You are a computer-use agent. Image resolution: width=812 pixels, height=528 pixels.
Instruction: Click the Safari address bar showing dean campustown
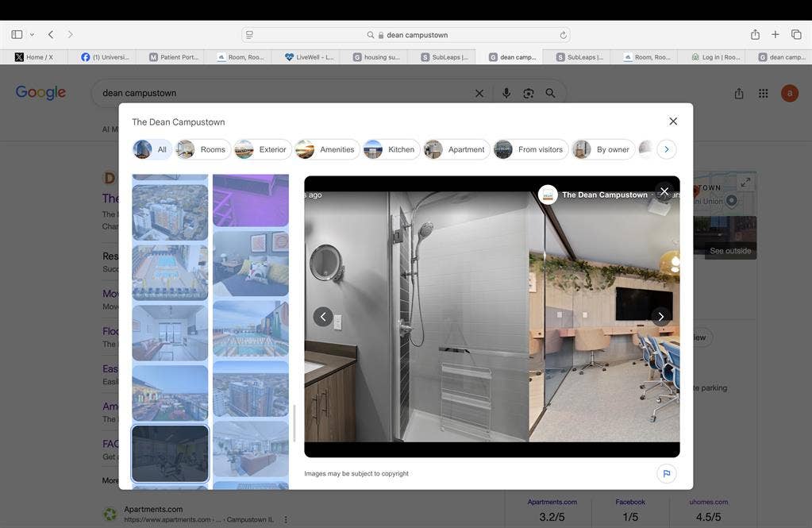point(406,35)
